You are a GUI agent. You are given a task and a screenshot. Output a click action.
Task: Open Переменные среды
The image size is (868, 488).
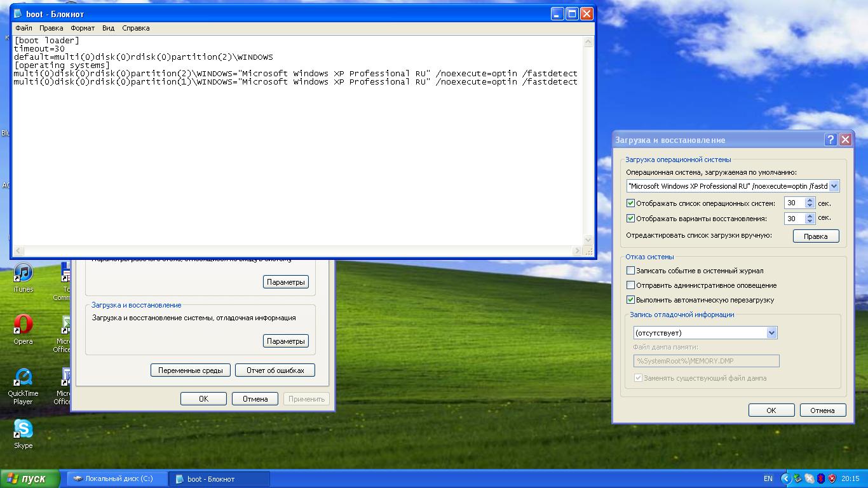(x=190, y=370)
